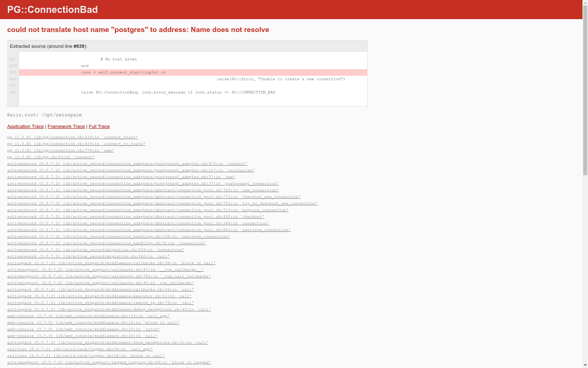Select migration.rb:546 `call' trace

click(x=88, y=256)
